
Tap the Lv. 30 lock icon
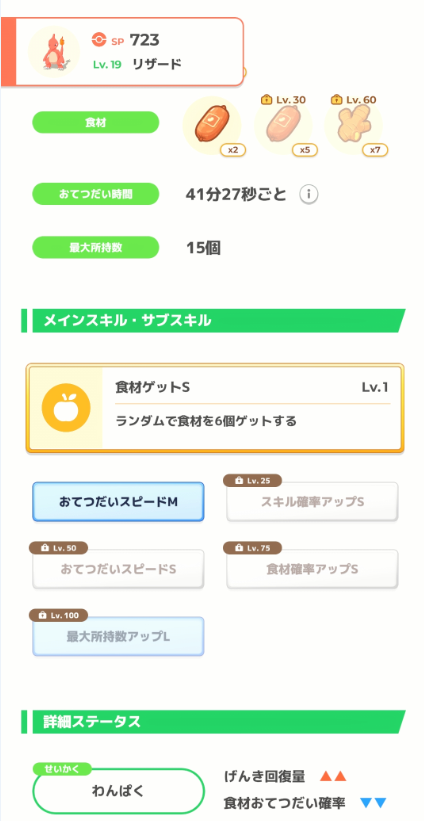pos(265,99)
